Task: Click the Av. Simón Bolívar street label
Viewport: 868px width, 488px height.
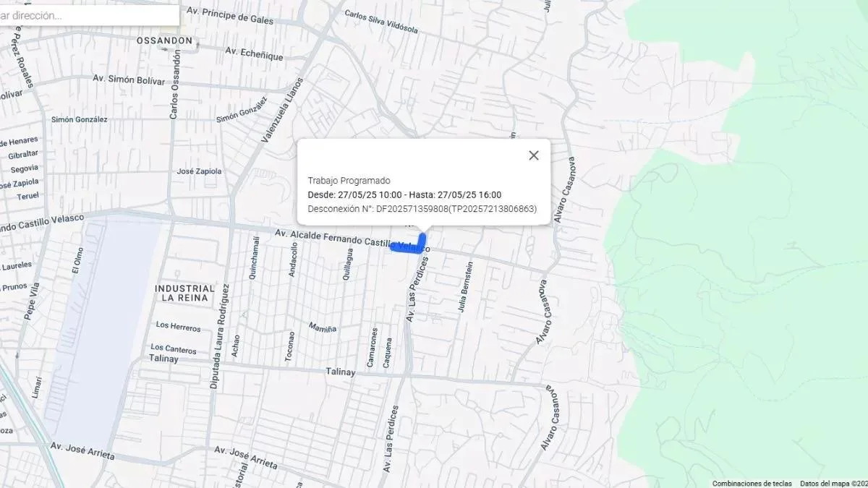Action: click(x=129, y=79)
